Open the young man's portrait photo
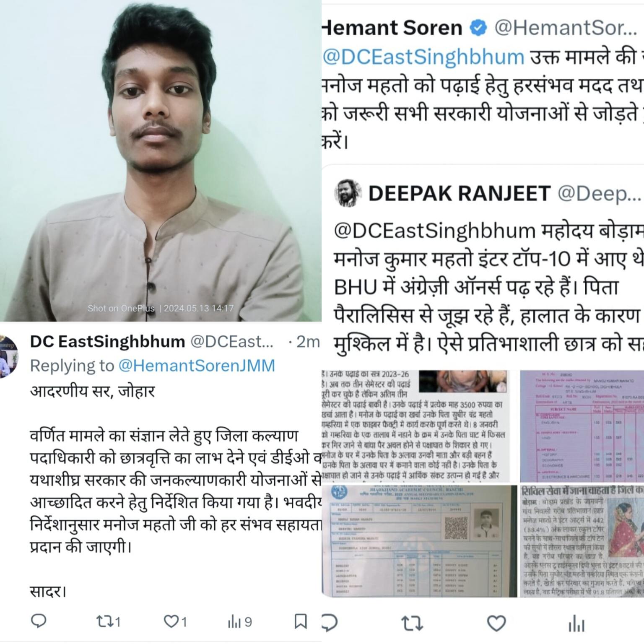 [161, 161]
